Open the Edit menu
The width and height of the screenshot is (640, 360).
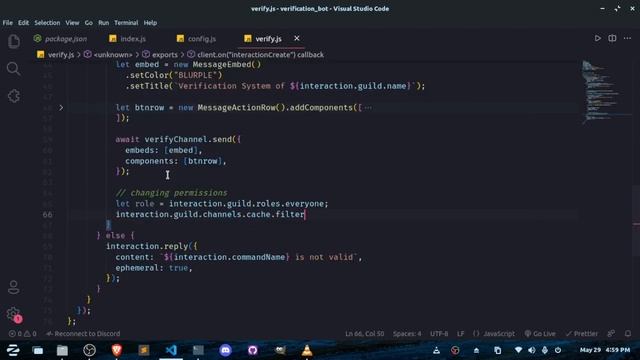pos(23,23)
